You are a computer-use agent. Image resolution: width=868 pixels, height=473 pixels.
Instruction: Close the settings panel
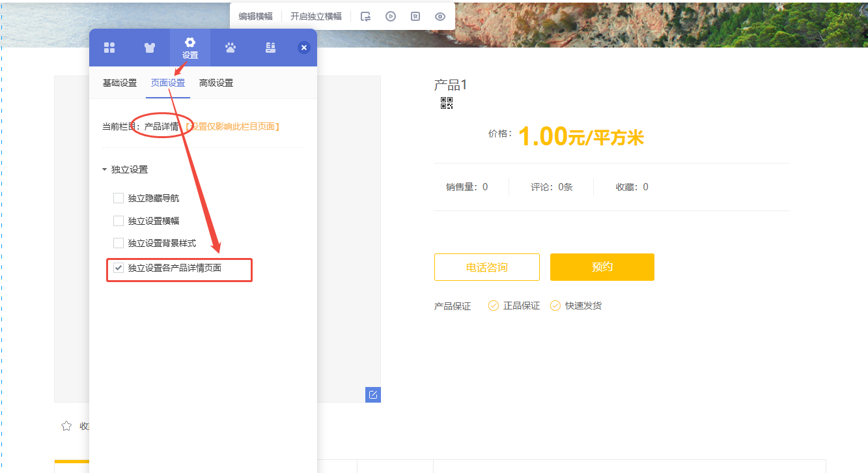coord(303,48)
